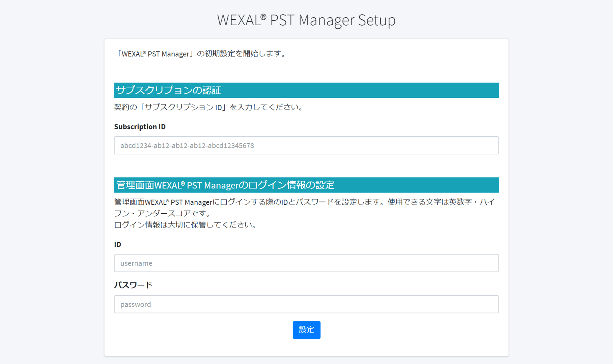Click the ログイン情報の設定 section header
The width and height of the screenshot is (613, 364).
pos(306,185)
